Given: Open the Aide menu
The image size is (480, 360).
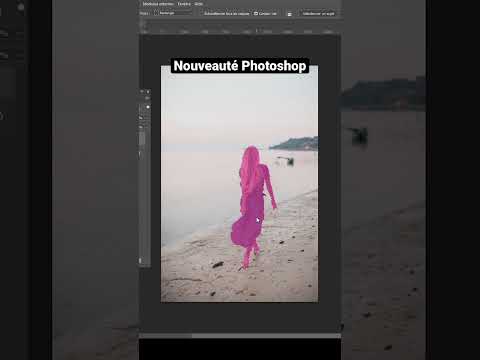Looking at the screenshot, I should [199, 4].
